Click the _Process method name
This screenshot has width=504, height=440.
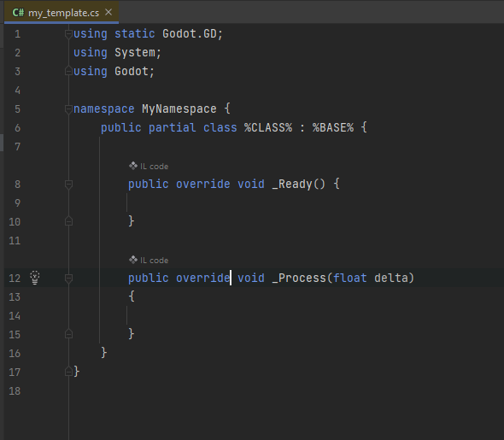coord(299,278)
